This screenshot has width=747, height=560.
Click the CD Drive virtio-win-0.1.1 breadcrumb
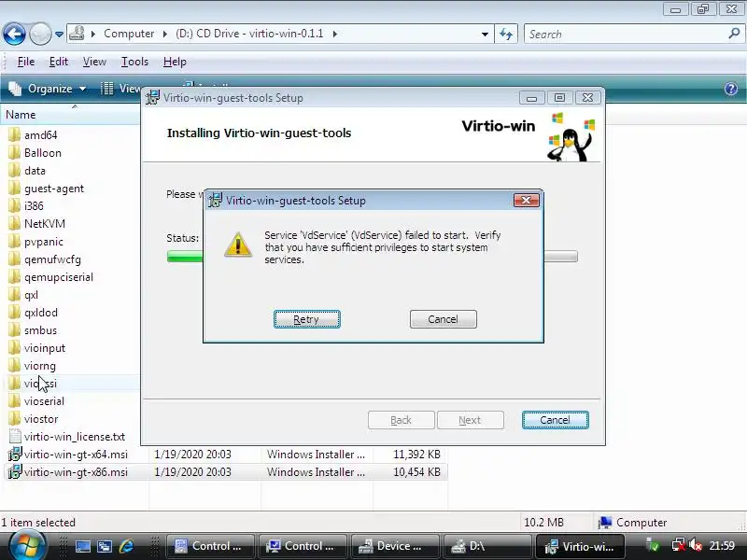[249, 34]
